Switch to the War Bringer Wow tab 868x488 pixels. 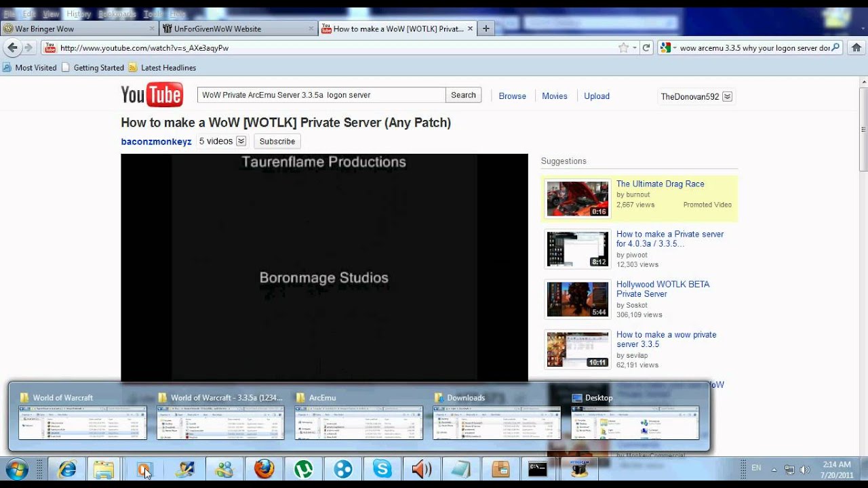[80, 28]
